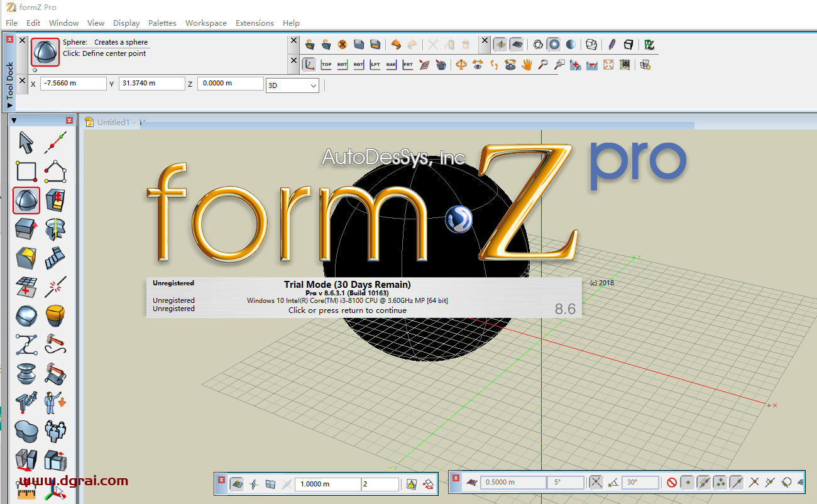Choose the Rectangle drawing tool

[26, 172]
